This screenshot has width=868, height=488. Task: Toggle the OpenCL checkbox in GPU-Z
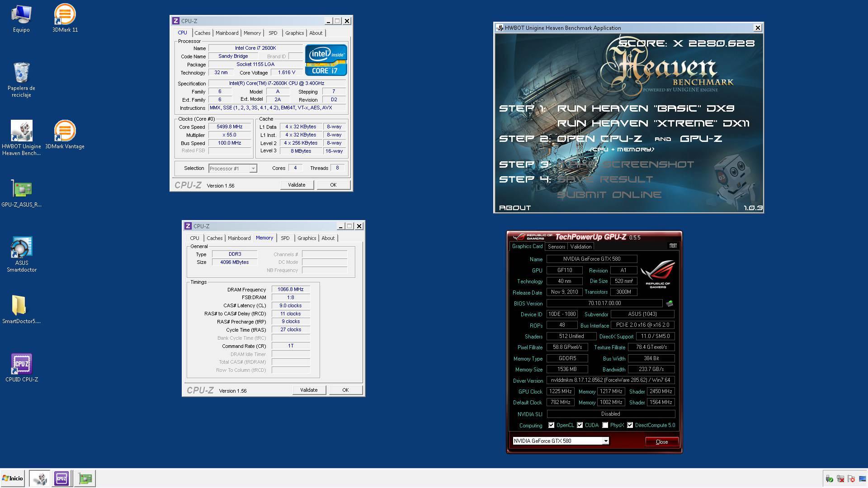point(551,425)
